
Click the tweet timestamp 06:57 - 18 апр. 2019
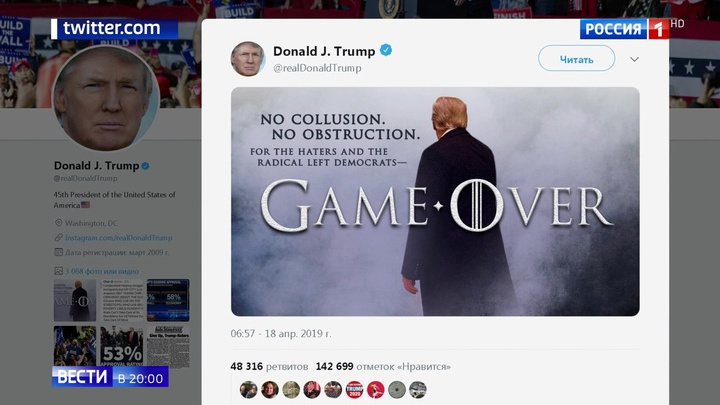click(x=281, y=334)
